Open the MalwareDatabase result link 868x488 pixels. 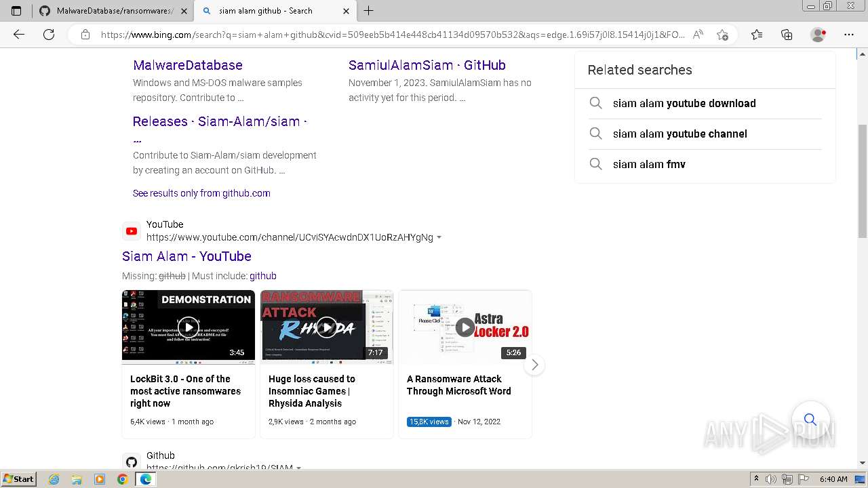[x=187, y=65]
